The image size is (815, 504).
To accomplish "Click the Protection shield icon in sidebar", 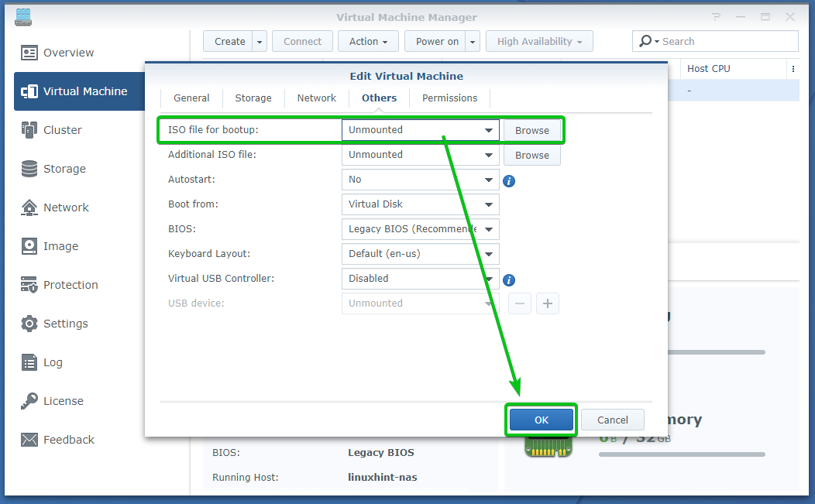I will 29,285.
